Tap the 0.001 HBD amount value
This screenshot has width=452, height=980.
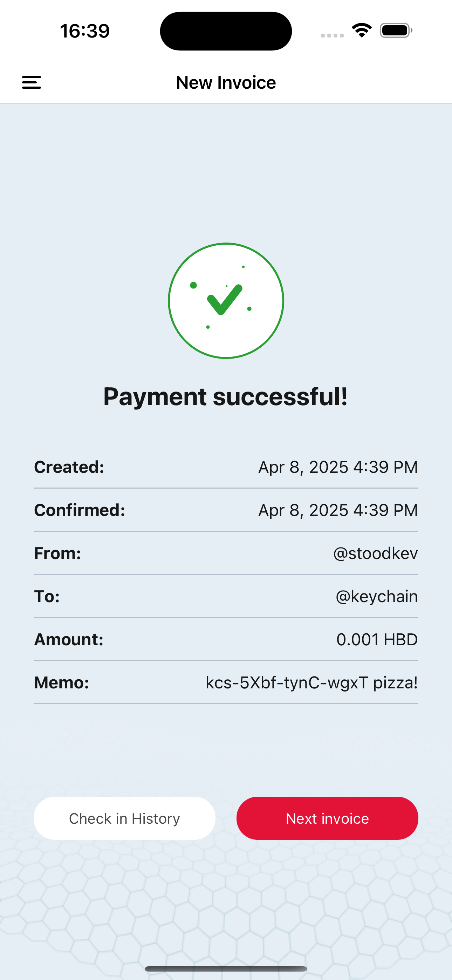pyautogui.click(x=377, y=640)
